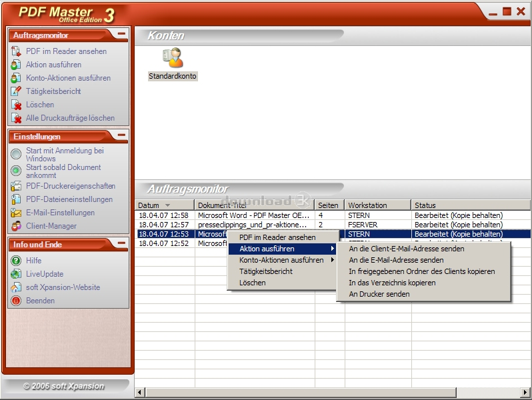Select An Drucker senden in submenu
The width and height of the screenshot is (532, 400).
pyautogui.click(x=379, y=294)
